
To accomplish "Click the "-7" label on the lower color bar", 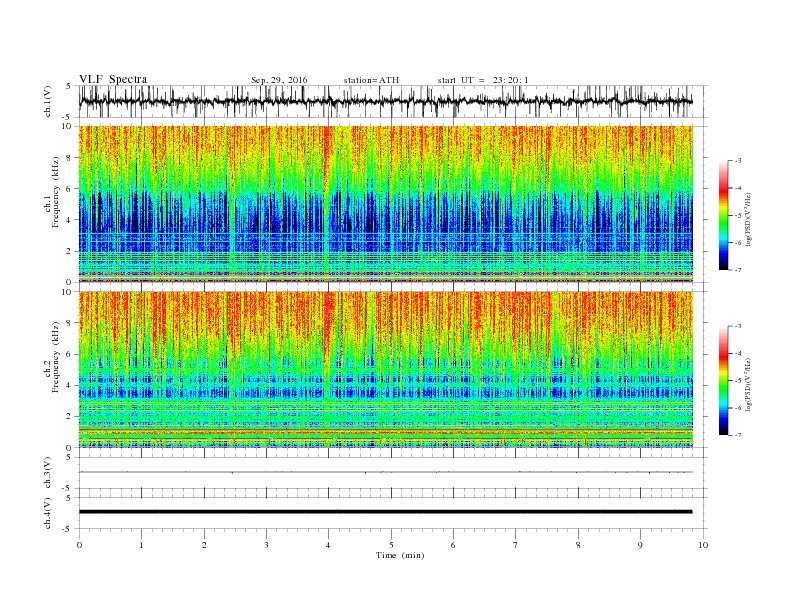I will pyautogui.click(x=738, y=435).
